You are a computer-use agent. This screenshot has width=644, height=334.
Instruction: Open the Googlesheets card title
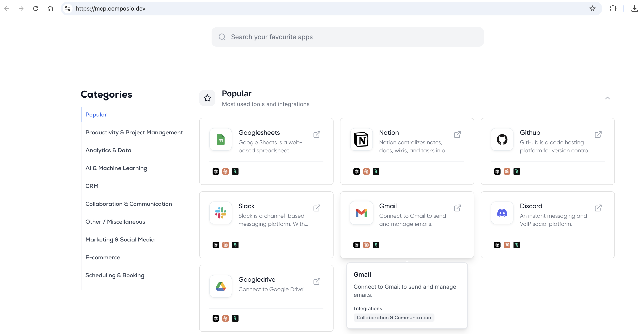259,133
